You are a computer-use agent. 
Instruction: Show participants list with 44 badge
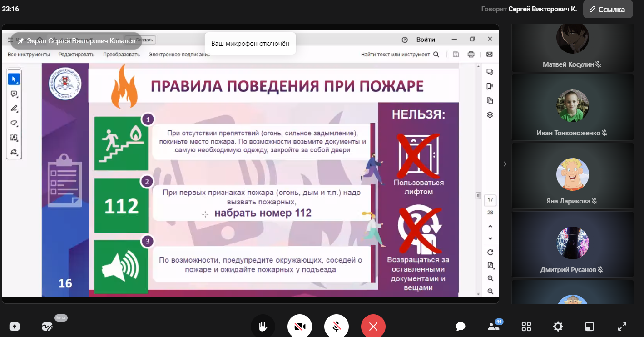(x=494, y=326)
